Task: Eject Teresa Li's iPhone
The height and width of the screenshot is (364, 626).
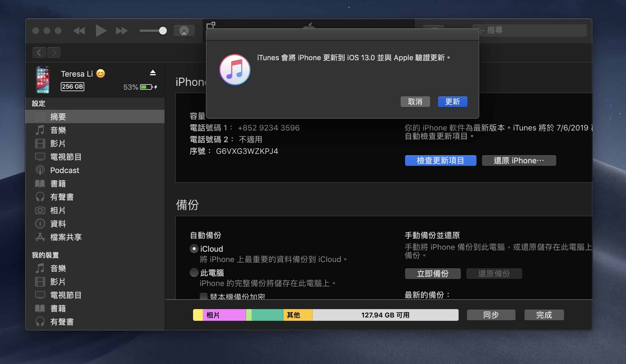Action: tap(153, 73)
